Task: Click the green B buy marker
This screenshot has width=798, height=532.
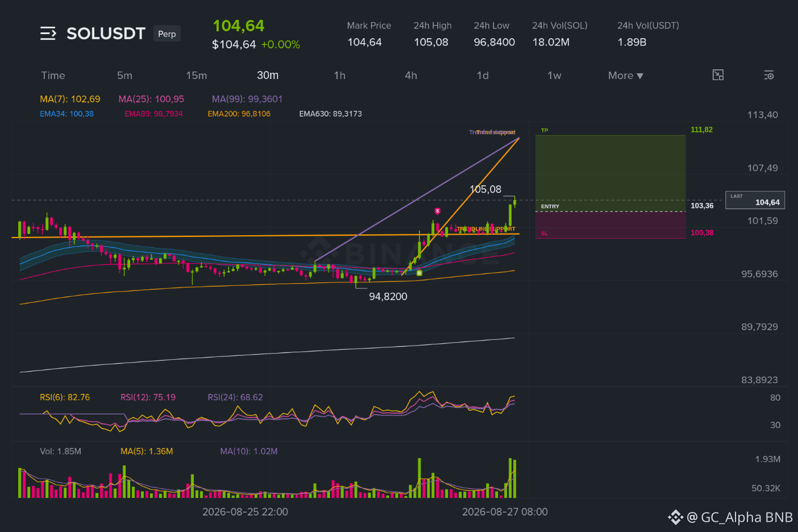Action: (419, 273)
